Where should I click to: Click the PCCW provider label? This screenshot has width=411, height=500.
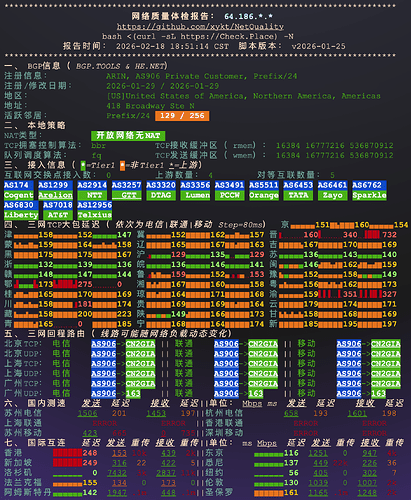(x=230, y=195)
